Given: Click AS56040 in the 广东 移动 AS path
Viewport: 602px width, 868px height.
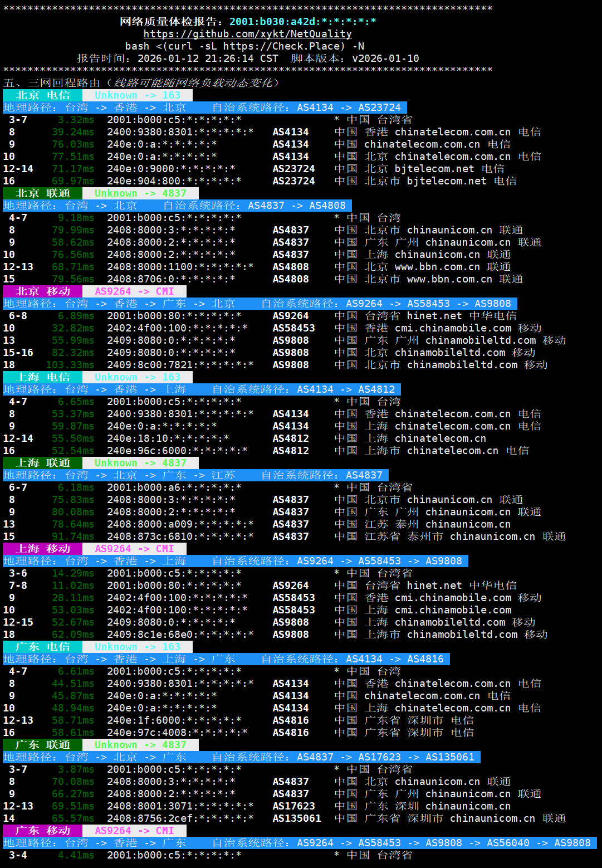Looking at the screenshot, I should click(508, 843).
